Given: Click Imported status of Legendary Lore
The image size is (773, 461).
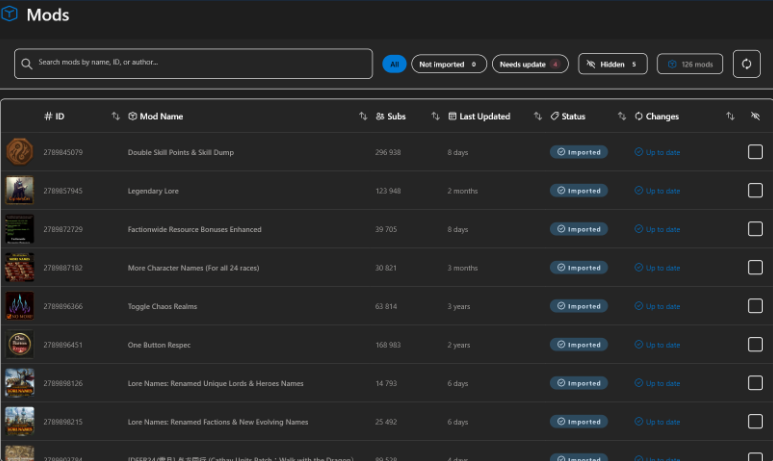Looking at the screenshot, I should tap(579, 190).
